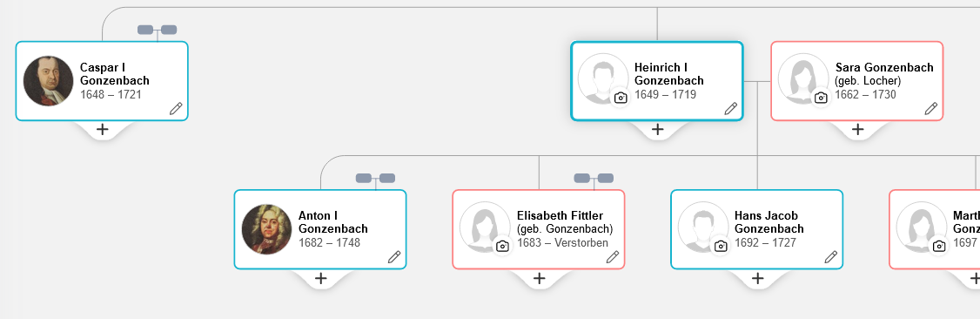Click plus button under Heinrich I Gonzenbach

pyautogui.click(x=657, y=130)
